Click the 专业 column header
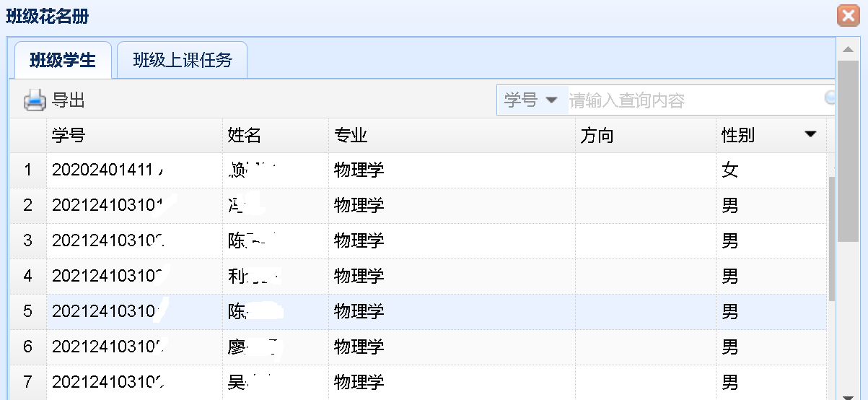 coord(451,135)
